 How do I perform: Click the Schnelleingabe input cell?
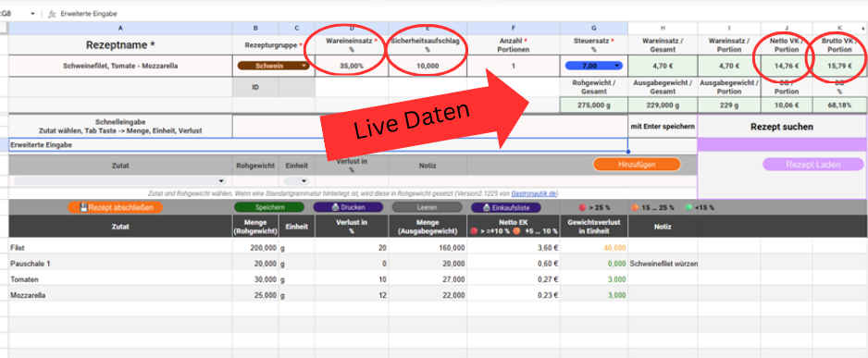pos(430,126)
